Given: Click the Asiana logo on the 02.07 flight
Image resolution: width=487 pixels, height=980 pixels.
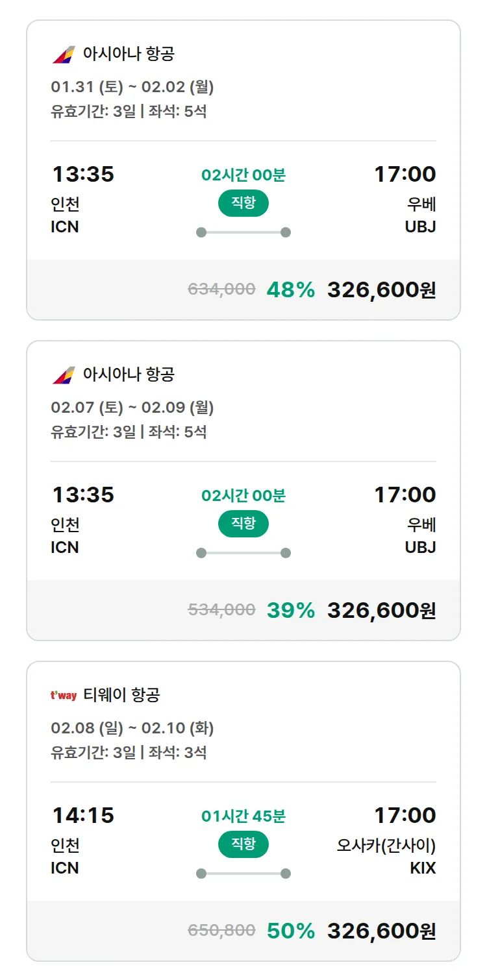Looking at the screenshot, I should coord(64,374).
